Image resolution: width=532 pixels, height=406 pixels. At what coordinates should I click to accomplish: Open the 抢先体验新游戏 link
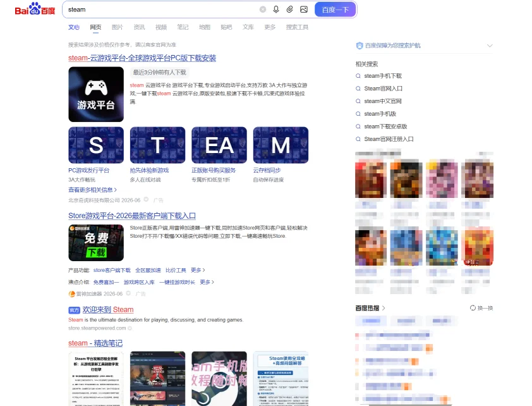[x=149, y=170]
